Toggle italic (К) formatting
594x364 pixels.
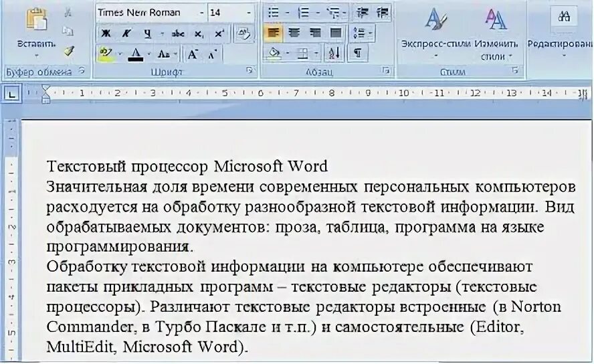pyautogui.click(x=126, y=33)
